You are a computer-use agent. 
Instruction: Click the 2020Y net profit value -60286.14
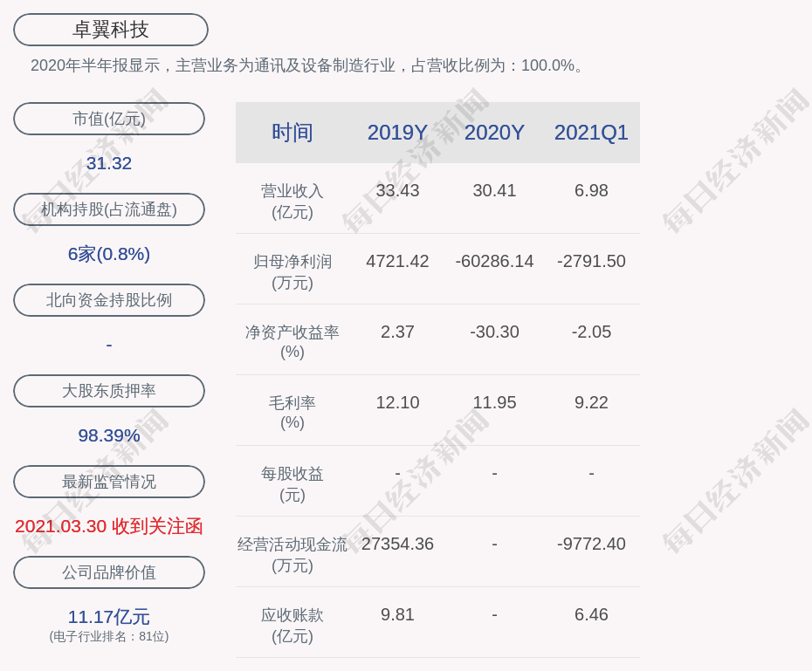pyautogui.click(x=494, y=261)
